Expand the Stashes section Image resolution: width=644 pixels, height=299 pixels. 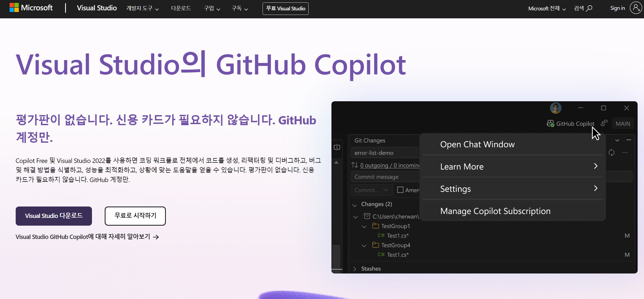[x=355, y=269]
